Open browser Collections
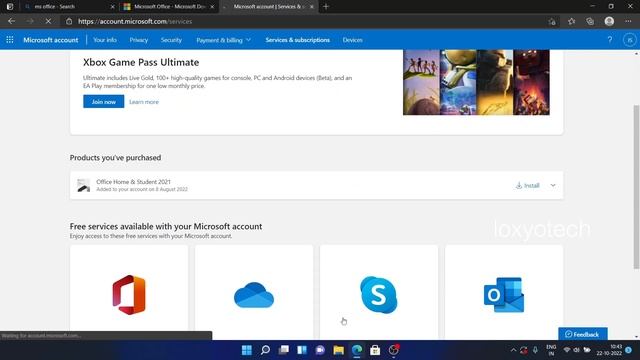 tap(590, 21)
